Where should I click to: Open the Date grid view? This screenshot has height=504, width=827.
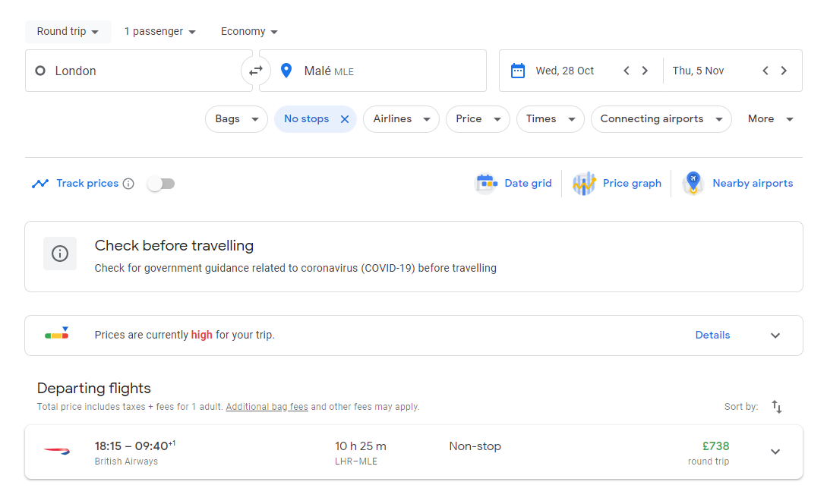(514, 184)
